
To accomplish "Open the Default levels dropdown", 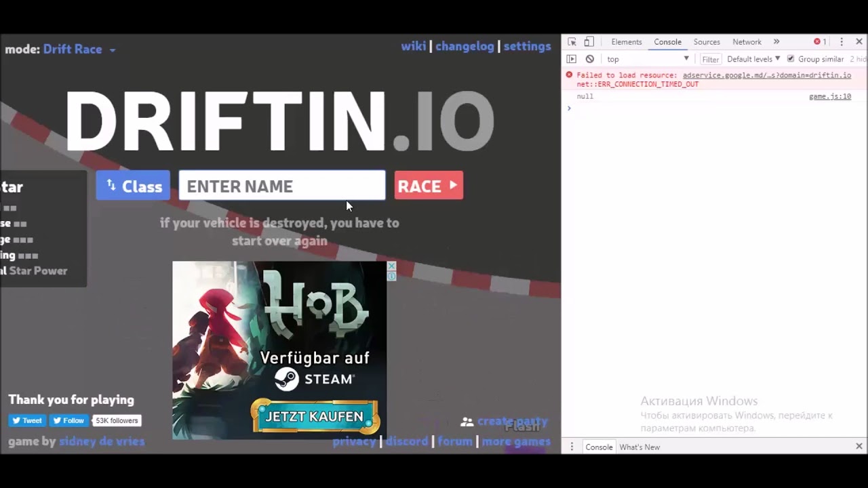I will point(753,59).
